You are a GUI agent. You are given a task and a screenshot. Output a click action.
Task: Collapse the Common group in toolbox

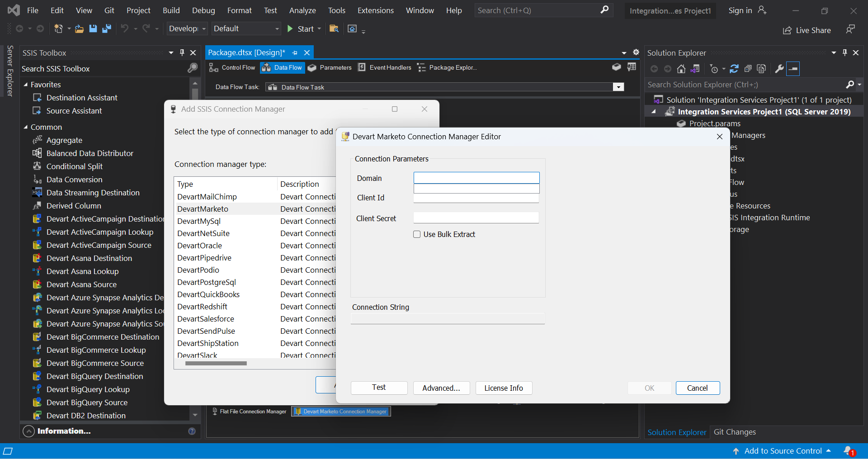[x=26, y=127]
